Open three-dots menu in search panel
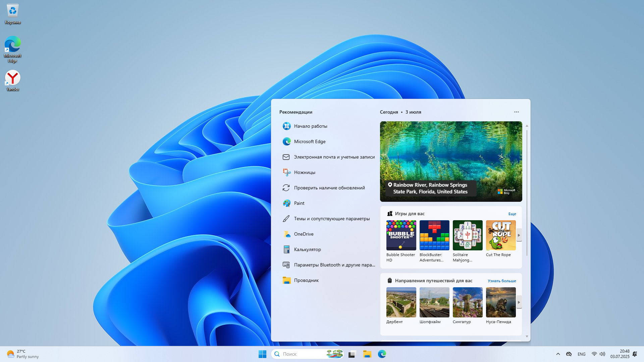 click(x=516, y=112)
